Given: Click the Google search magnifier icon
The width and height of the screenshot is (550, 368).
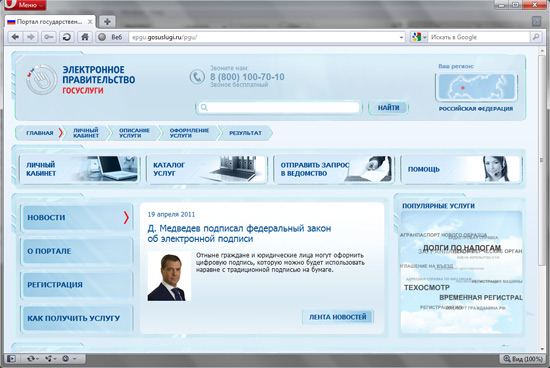Looking at the screenshot, I should [536, 37].
